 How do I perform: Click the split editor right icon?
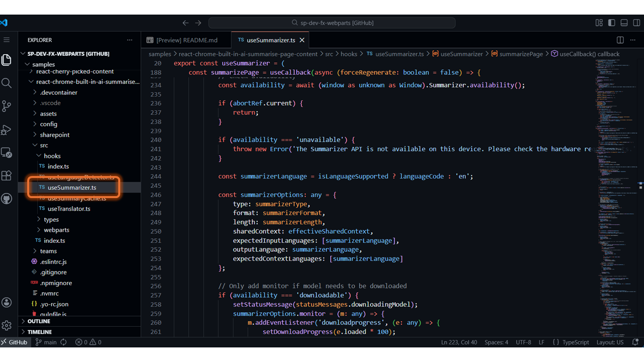click(x=620, y=40)
